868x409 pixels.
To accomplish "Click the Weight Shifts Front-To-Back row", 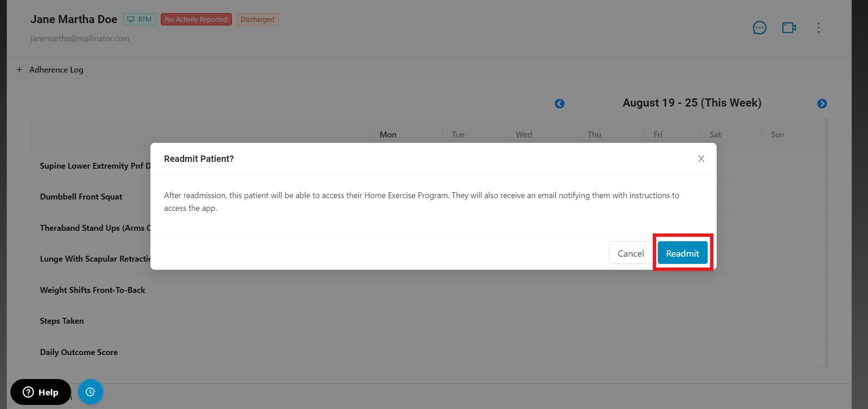I will [x=92, y=290].
